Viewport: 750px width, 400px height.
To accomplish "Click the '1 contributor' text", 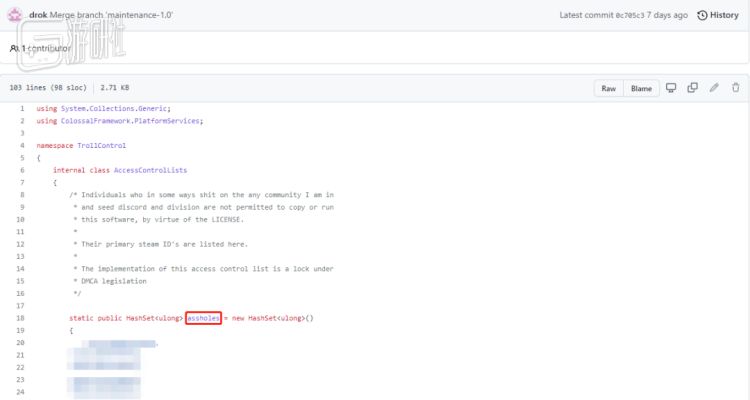I will [46, 48].
